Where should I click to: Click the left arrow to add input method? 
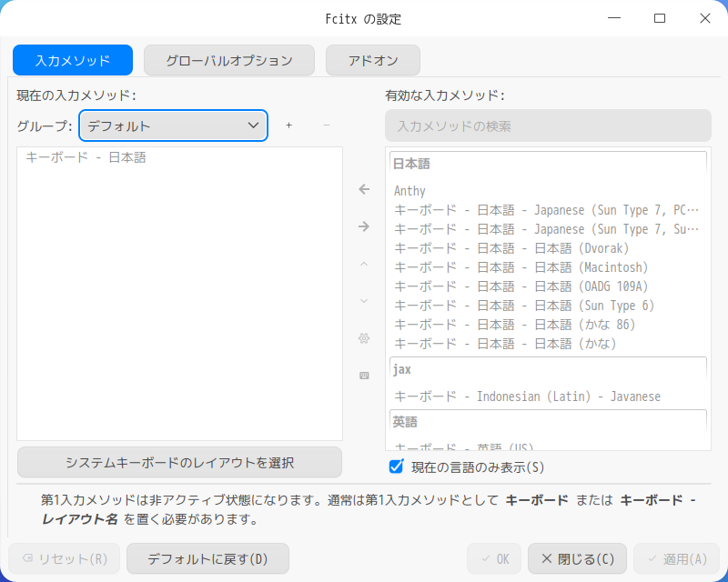pos(364,189)
